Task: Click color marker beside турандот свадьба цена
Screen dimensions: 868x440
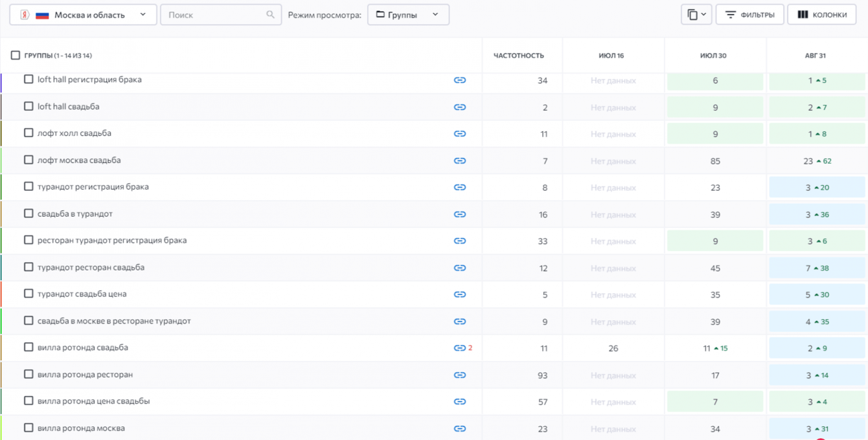Action: coord(1,294)
